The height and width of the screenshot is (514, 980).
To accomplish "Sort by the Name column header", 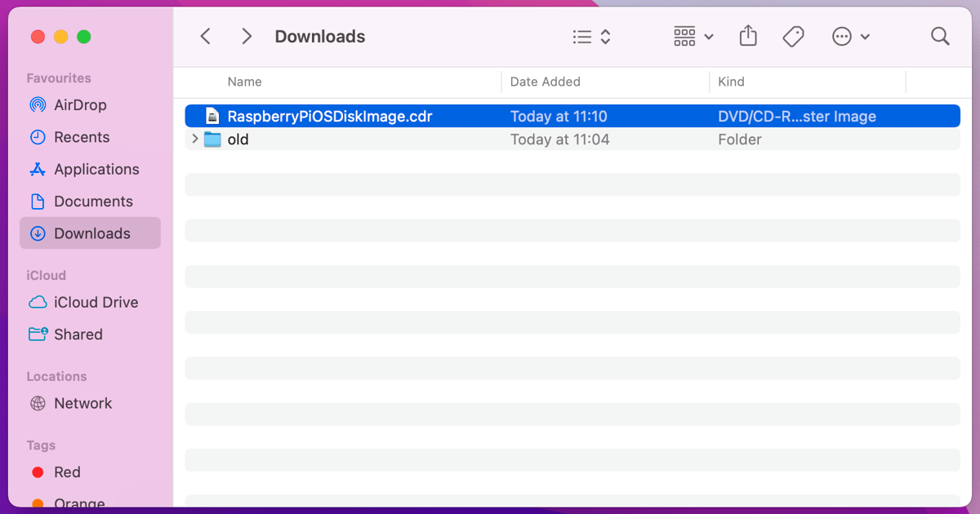I will click(x=244, y=82).
